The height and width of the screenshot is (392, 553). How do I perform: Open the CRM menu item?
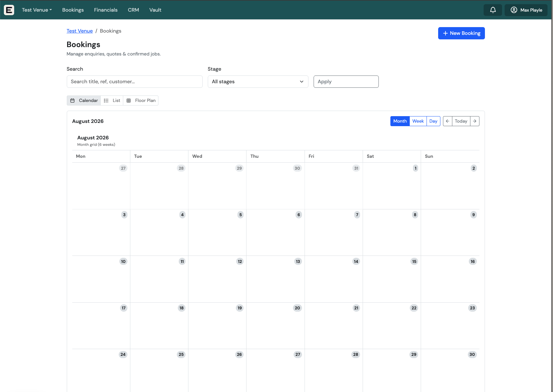pos(133,10)
